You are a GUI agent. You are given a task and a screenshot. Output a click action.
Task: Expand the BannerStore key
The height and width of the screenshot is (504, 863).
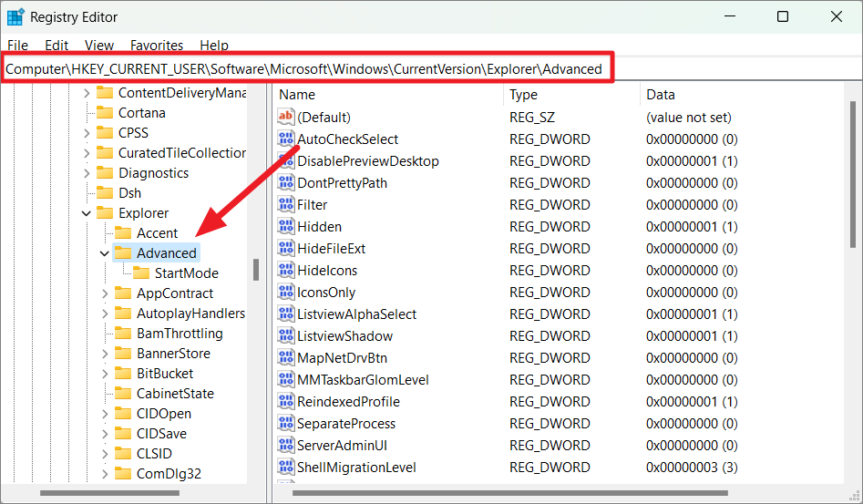105,354
